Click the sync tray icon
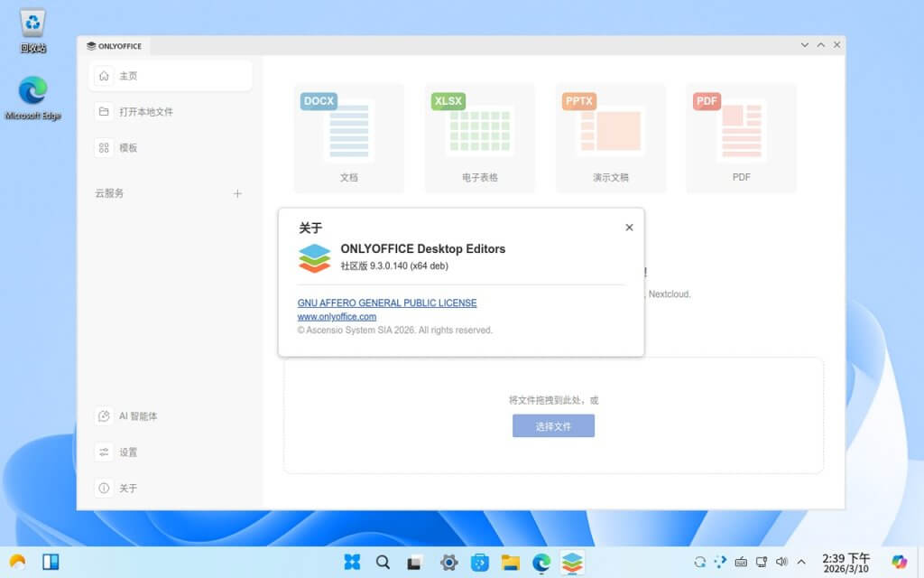 click(x=699, y=562)
